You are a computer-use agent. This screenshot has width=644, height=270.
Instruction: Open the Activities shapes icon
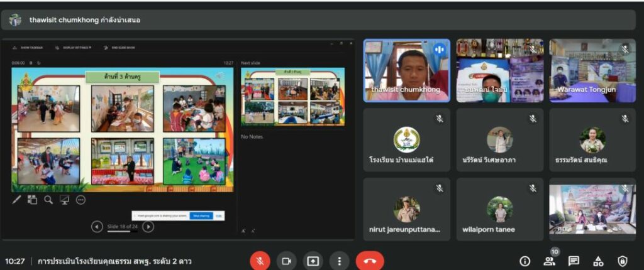598,261
